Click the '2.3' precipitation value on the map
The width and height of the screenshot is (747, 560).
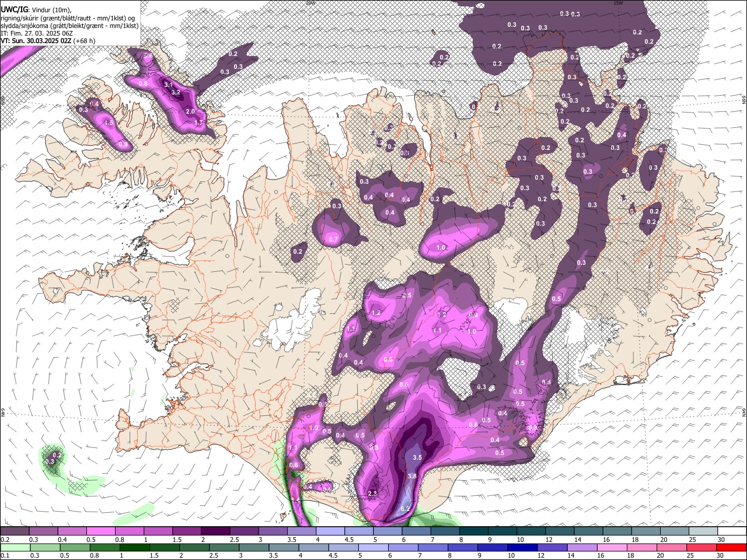[373, 494]
